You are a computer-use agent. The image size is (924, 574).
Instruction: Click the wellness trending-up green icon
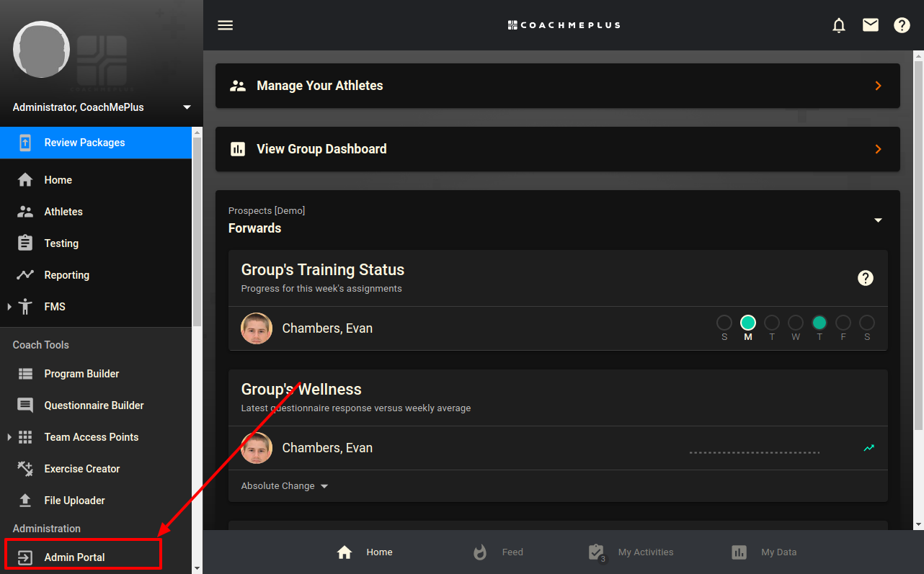tap(869, 448)
